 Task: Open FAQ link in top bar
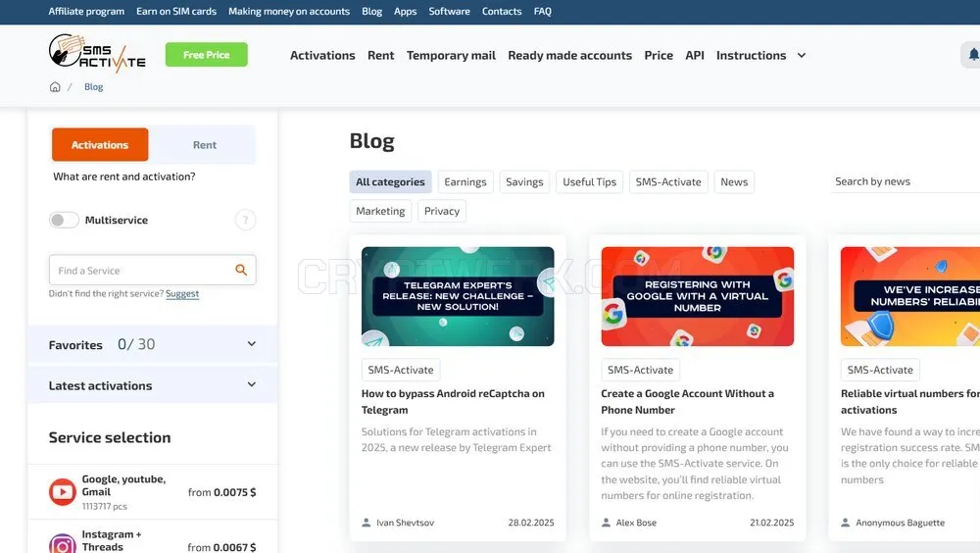point(543,11)
